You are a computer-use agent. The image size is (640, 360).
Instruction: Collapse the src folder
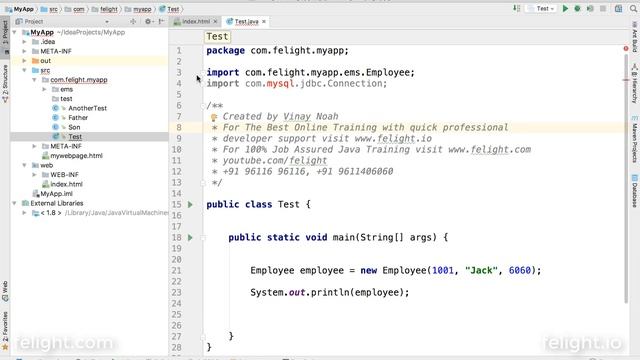pos(24,70)
